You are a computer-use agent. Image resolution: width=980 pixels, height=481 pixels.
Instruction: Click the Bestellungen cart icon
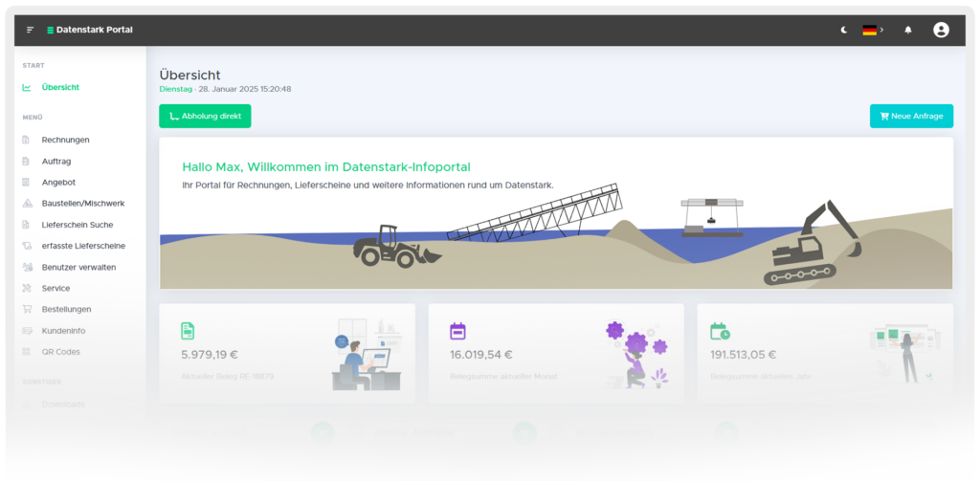tap(26, 309)
